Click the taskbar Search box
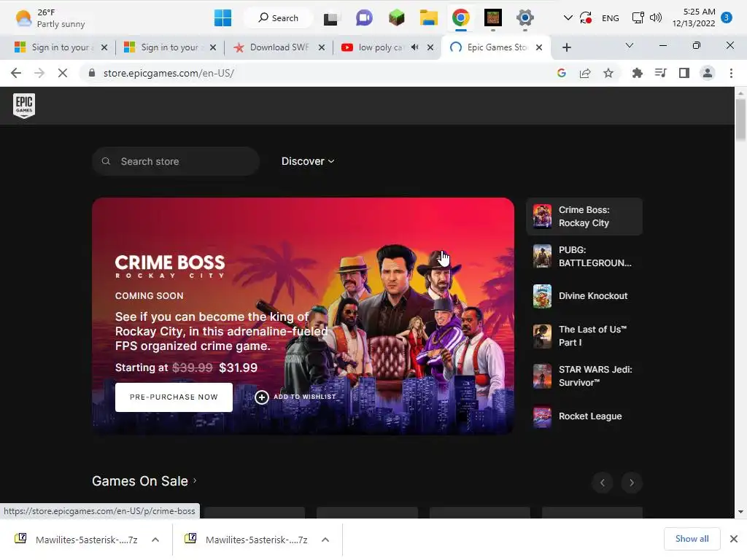This screenshot has width=747, height=560. [278, 18]
